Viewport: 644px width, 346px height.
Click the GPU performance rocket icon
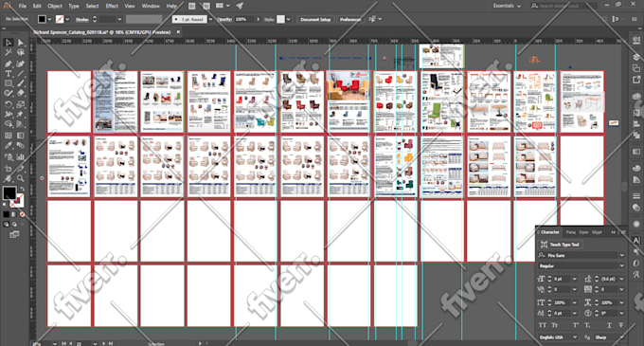[240, 6]
